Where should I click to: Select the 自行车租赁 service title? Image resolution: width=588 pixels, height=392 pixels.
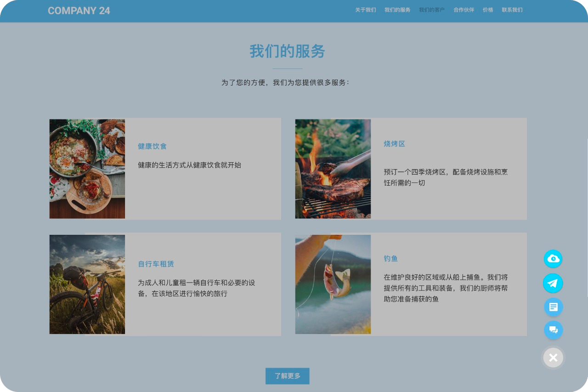point(156,264)
